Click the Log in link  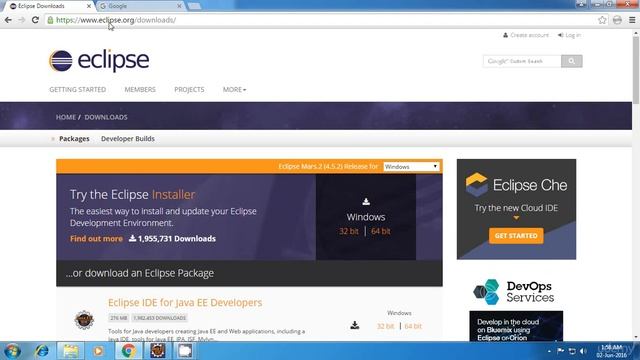pos(569,35)
